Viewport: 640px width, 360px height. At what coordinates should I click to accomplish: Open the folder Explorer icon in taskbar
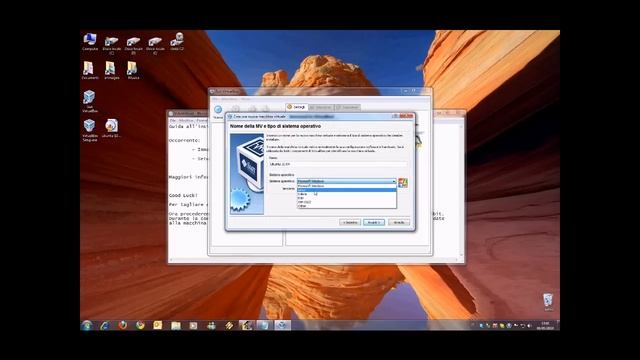[176, 325]
